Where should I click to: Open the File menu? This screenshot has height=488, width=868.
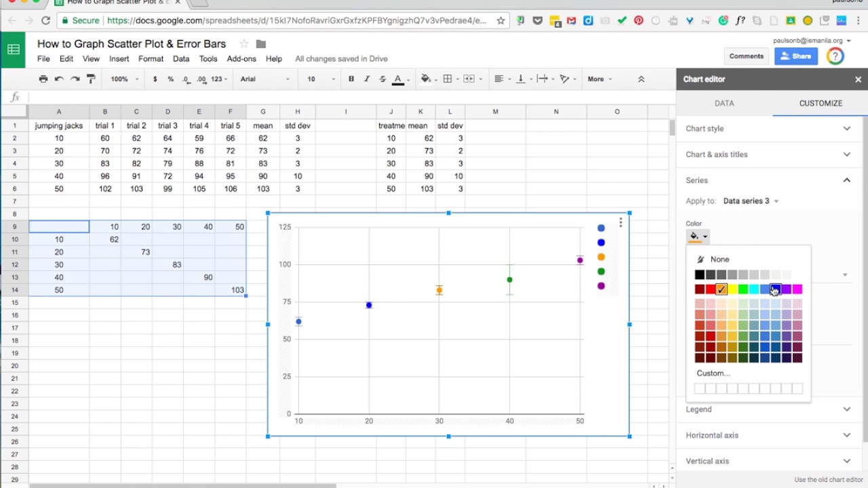coord(43,59)
